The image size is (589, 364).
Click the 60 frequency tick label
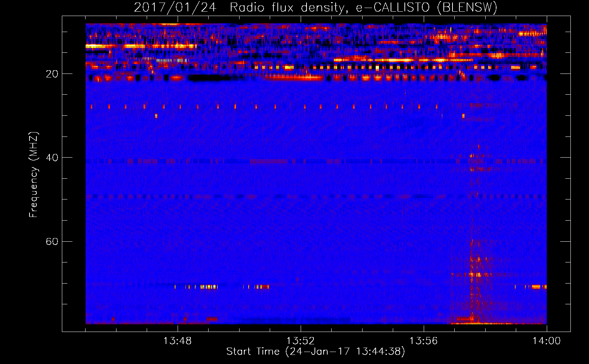[x=52, y=242]
